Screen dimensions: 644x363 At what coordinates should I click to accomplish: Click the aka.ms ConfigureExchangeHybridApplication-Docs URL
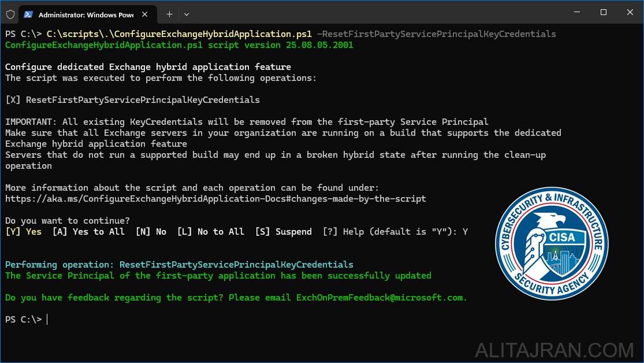pyautogui.click(x=215, y=199)
